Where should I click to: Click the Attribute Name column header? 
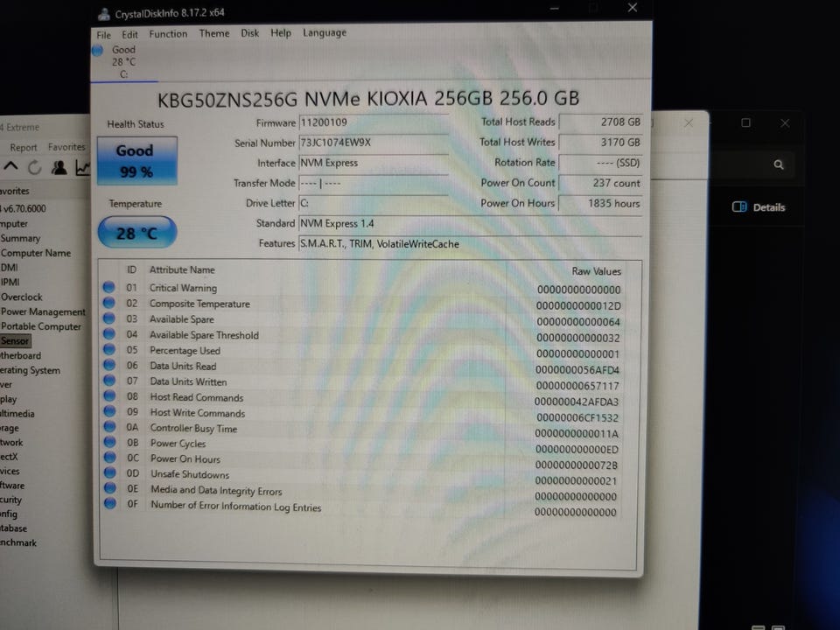click(182, 270)
